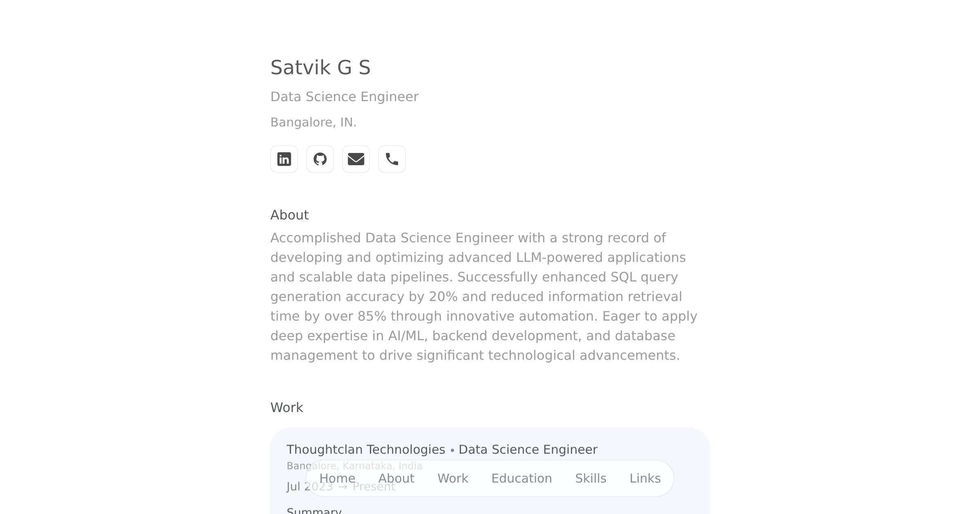Open the GitHub profile icon
The image size is (980, 514).
pos(320,159)
